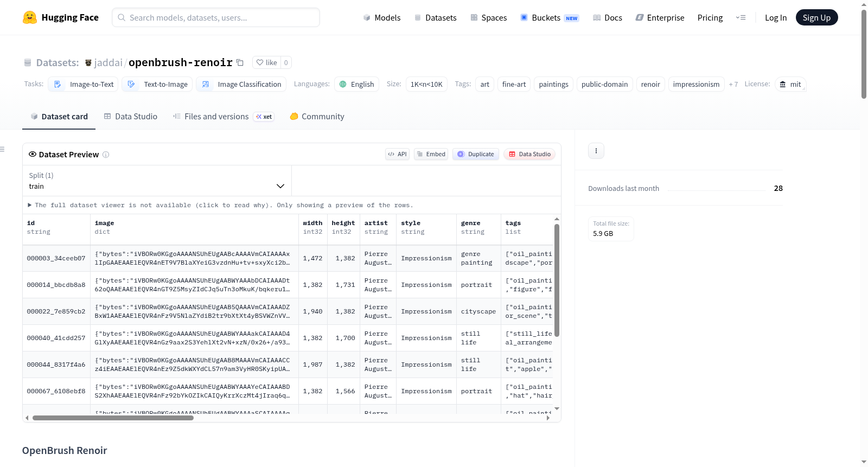Toggle the table of contents sidebar icon

point(2,149)
